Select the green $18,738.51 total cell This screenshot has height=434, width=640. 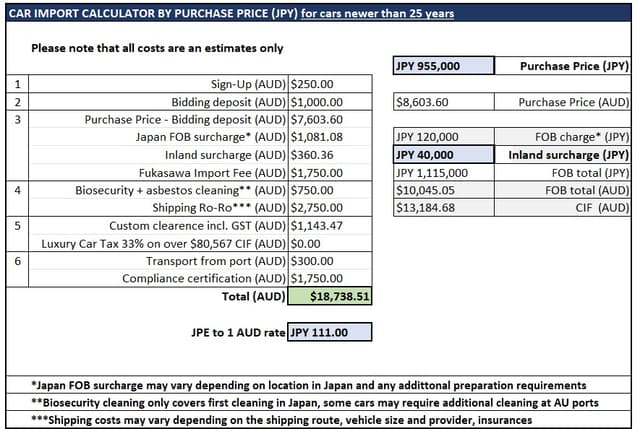330,296
